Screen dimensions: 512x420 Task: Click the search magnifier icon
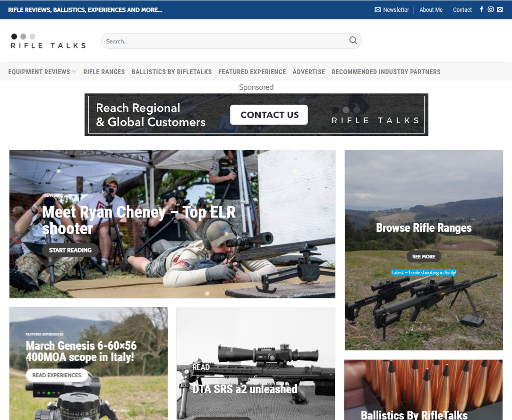click(x=353, y=41)
